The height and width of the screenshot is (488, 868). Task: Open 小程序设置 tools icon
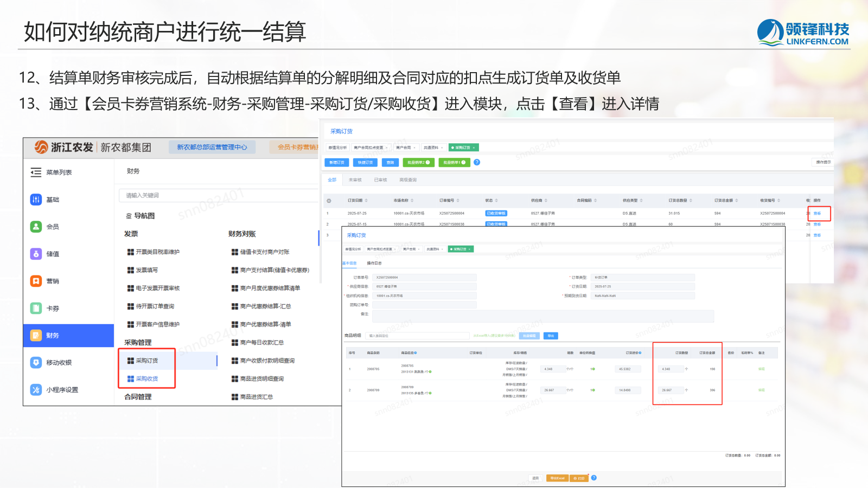(36, 389)
